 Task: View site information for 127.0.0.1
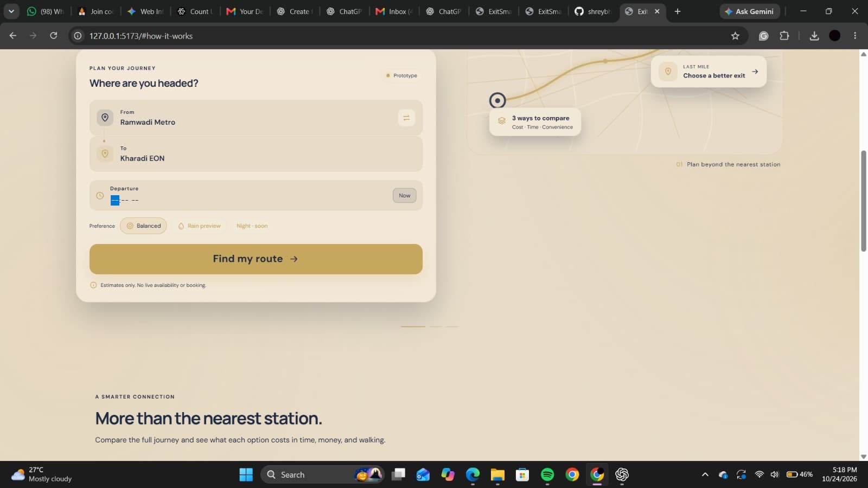(78, 36)
